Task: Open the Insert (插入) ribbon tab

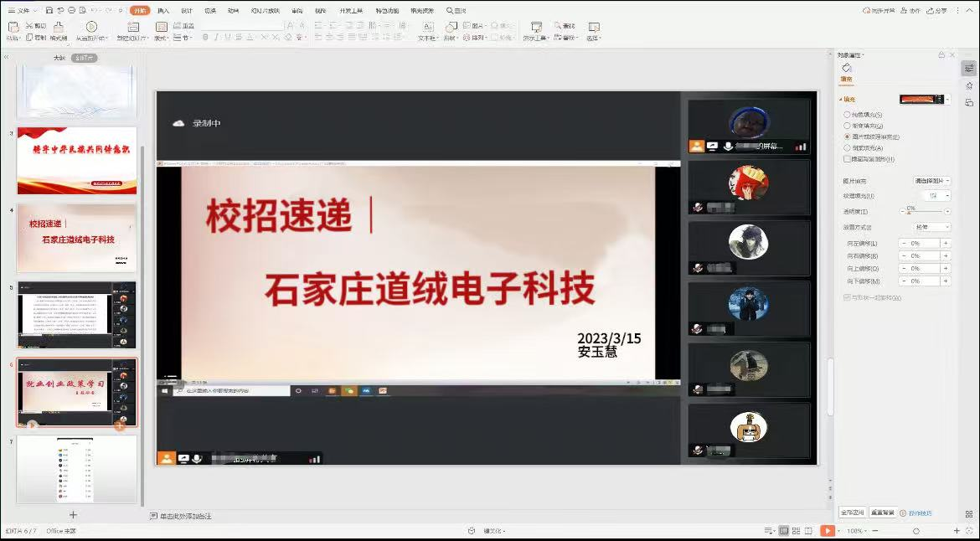Action: pos(163,11)
